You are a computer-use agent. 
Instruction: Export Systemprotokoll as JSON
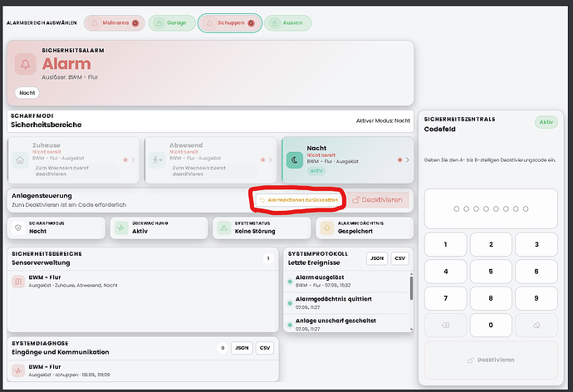pyautogui.click(x=377, y=258)
